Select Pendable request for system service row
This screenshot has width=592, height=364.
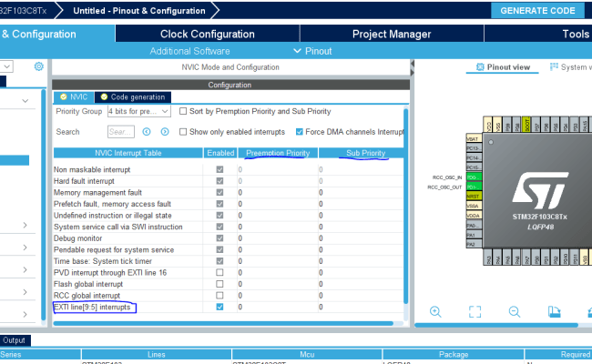(x=228, y=249)
